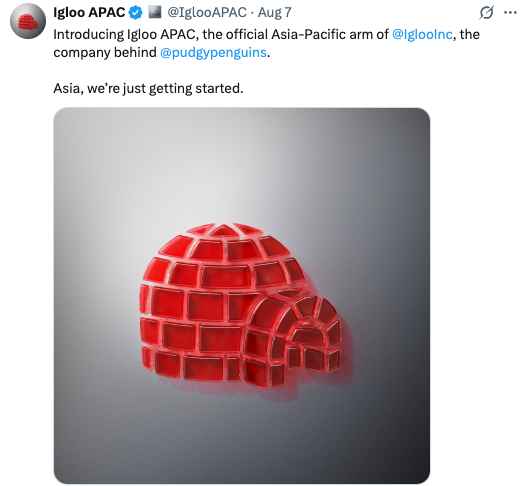Image resolution: width=531 pixels, height=486 pixels.
Task: Click the 'Introducing Igloo APAC' tweet text
Action: [x=267, y=43]
